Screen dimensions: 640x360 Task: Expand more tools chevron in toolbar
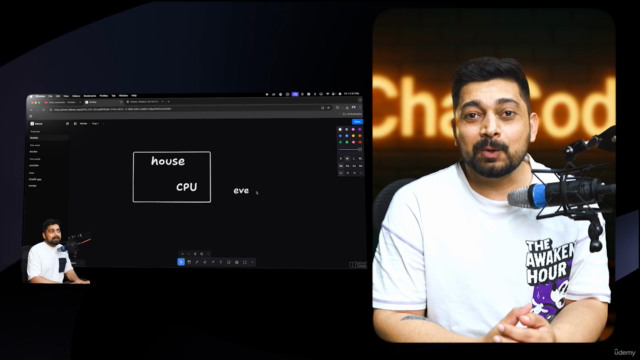tap(253, 262)
